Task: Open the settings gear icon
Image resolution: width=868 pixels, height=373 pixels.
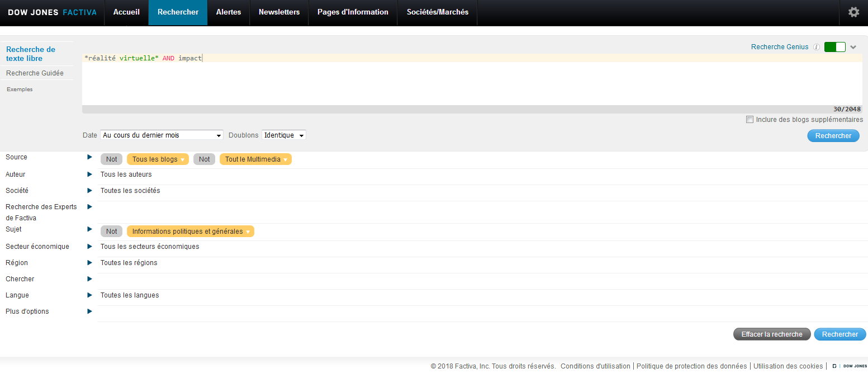Action: [853, 12]
